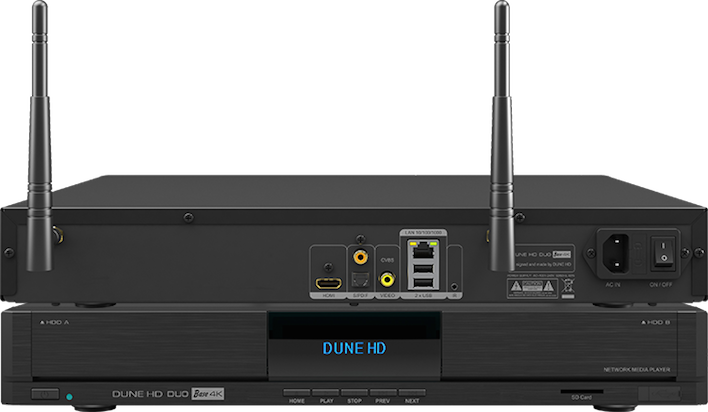
Task: Click the VIDEO label under yellow jack
Action: click(387, 295)
